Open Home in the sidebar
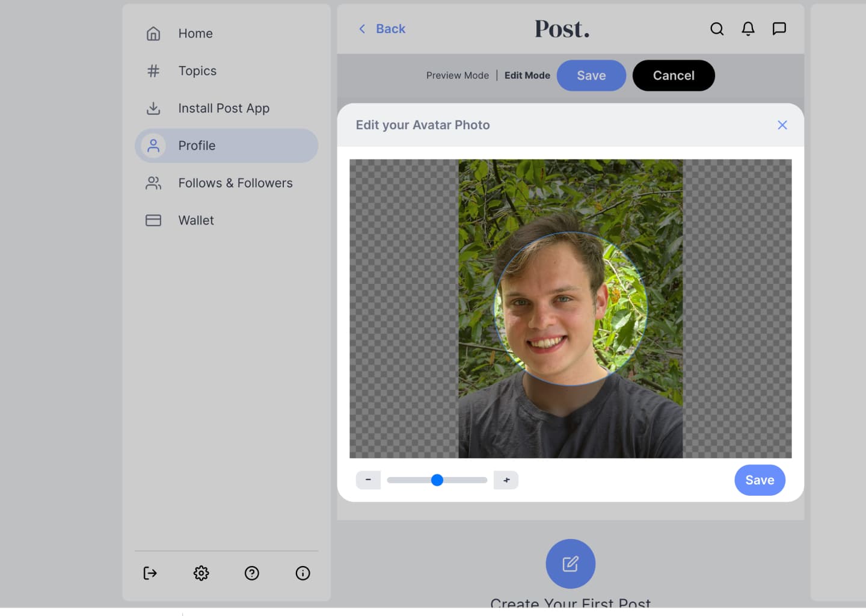Image resolution: width=866 pixels, height=616 pixels. coord(195,34)
